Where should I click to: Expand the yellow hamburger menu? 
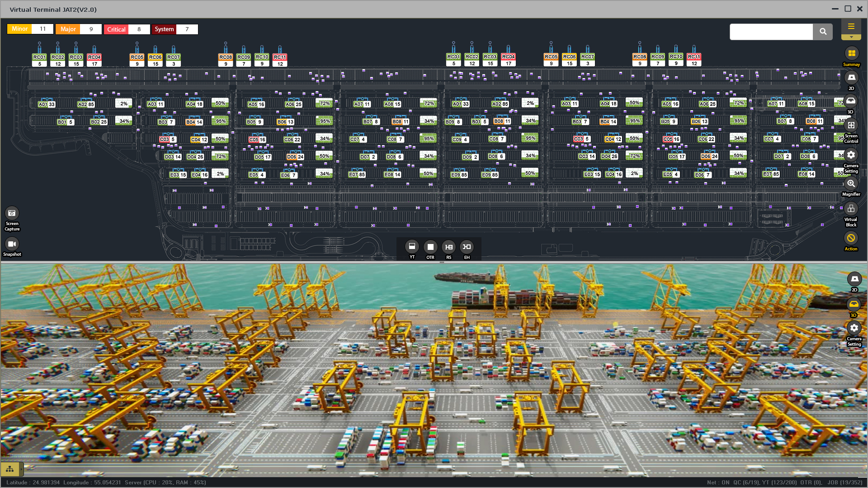pyautogui.click(x=851, y=27)
